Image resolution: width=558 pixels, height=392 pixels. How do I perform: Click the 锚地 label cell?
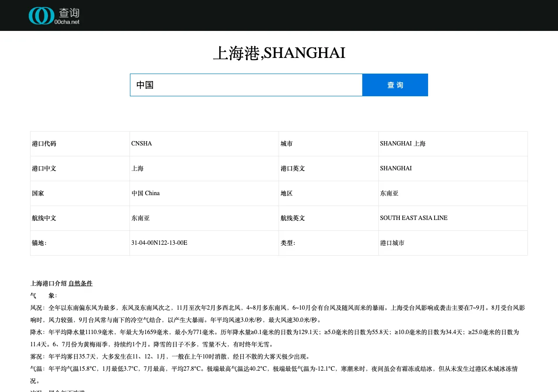(80, 243)
